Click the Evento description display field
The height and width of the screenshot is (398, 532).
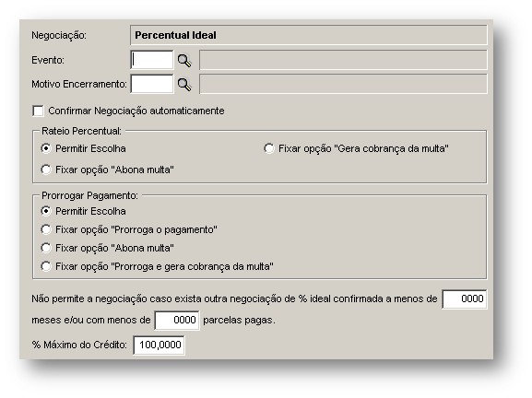[343, 60]
